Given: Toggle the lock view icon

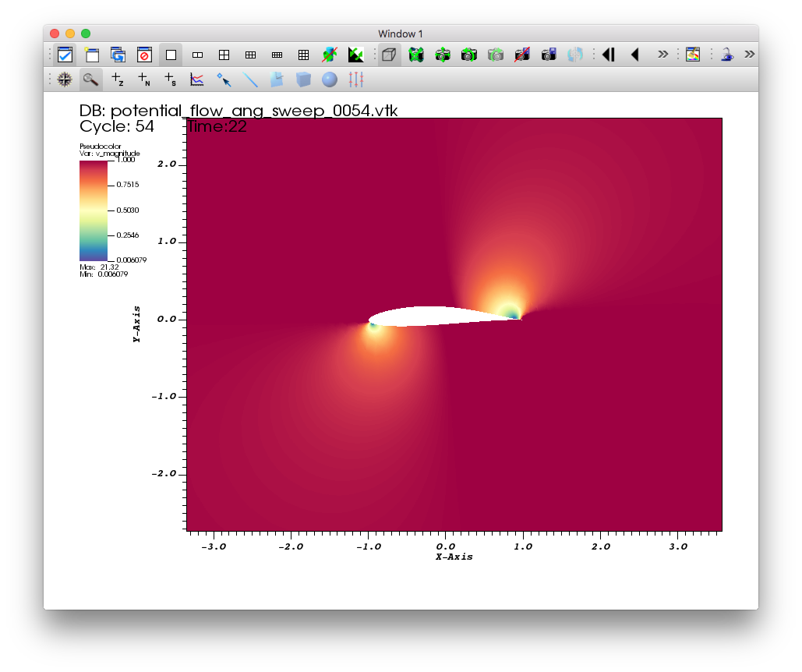Looking at the screenshot, I should 727,55.
